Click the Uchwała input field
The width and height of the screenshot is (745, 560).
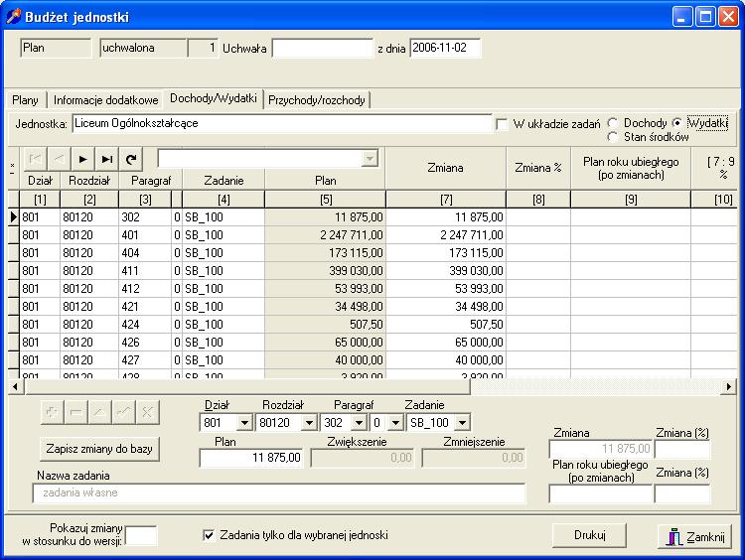point(323,48)
